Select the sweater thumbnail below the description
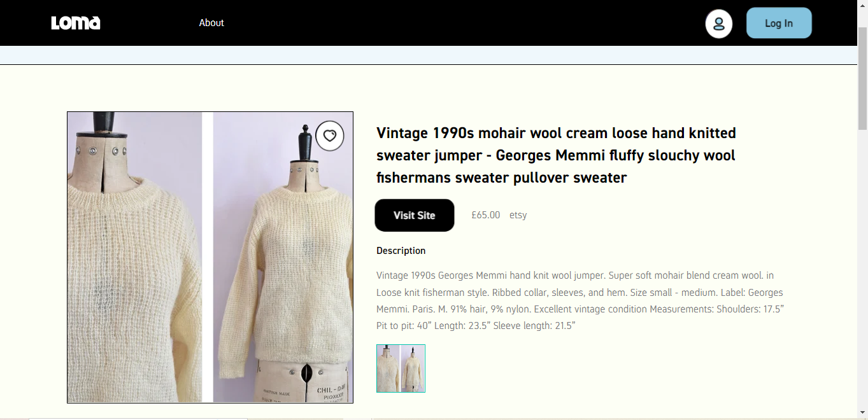 click(x=401, y=368)
